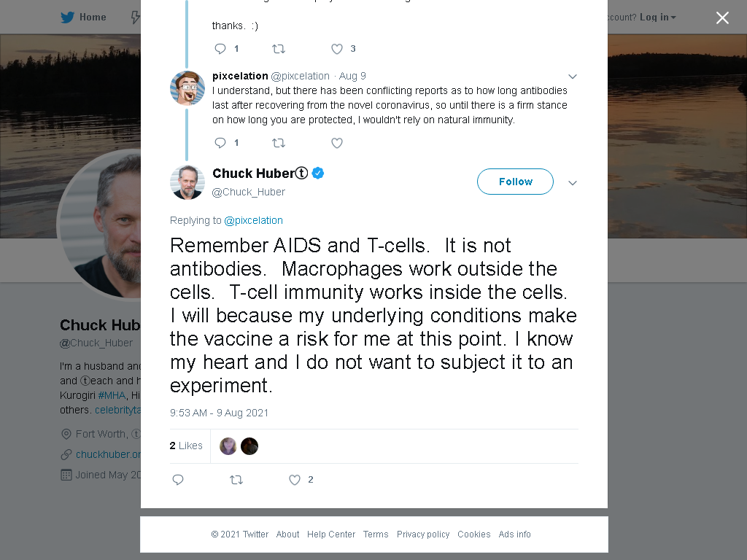Click the reply icon under the pixcelation tweet

[220, 143]
